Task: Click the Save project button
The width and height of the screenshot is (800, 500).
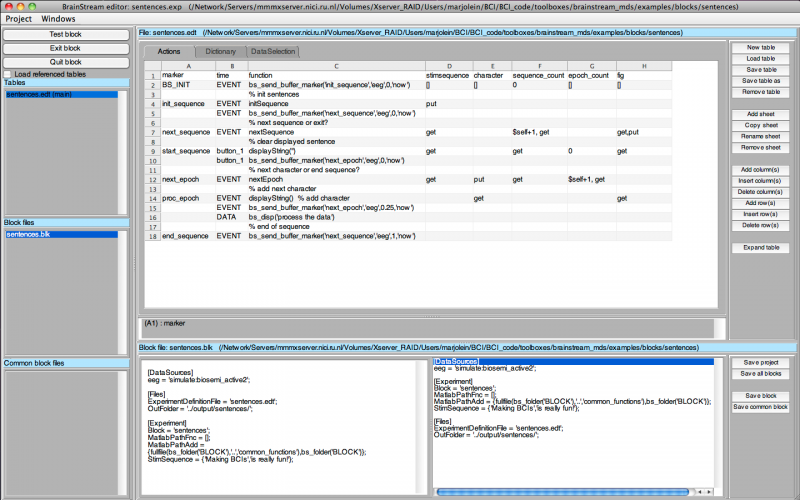Action: pos(760,362)
